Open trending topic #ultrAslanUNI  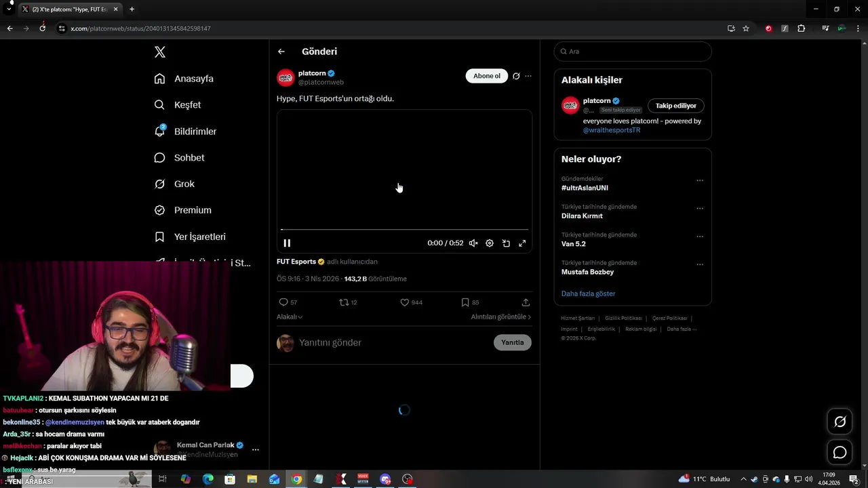point(585,188)
